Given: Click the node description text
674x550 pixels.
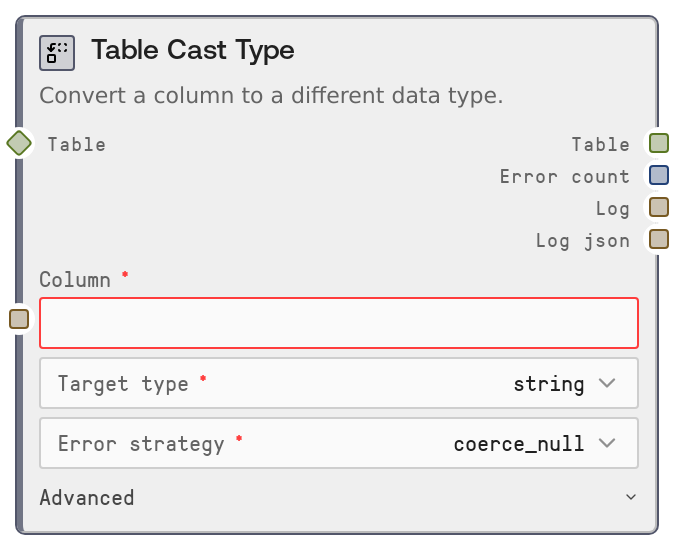Looking at the screenshot, I should 271,96.
